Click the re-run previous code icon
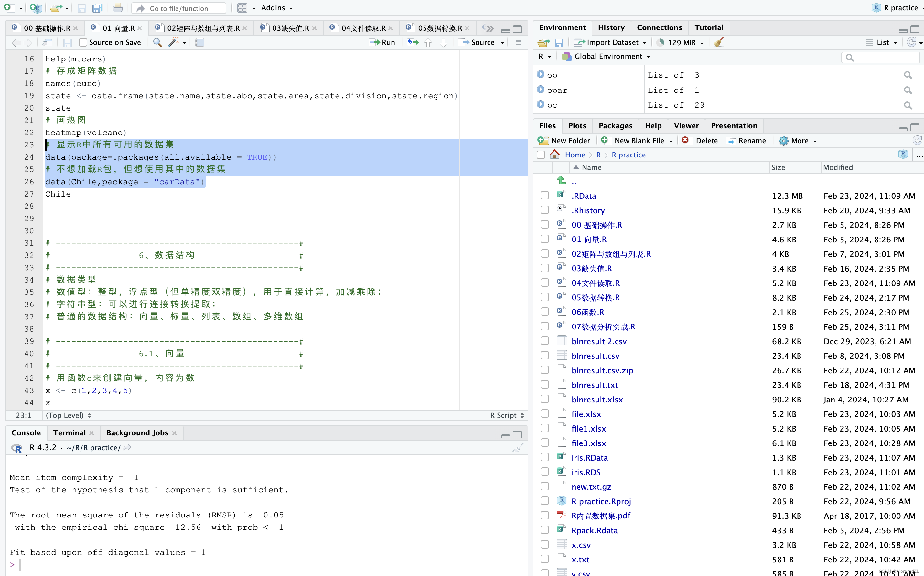The width and height of the screenshot is (924, 576). (413, 42)
